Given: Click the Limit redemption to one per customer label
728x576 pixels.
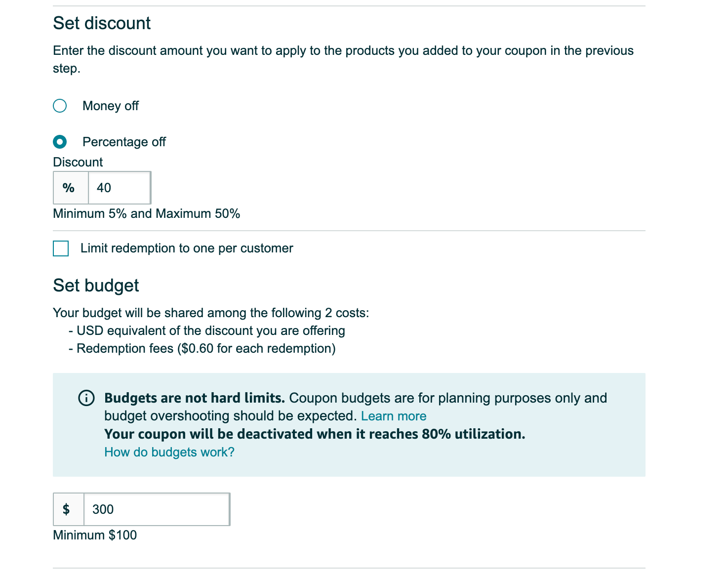Looking at the screenshot, I should pos(187,248).
